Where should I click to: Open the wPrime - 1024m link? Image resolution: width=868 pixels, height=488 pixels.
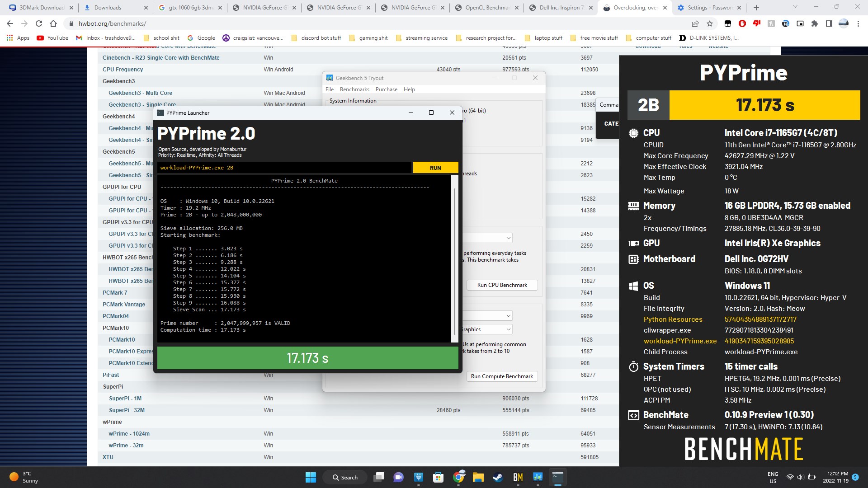coord(129,434)
